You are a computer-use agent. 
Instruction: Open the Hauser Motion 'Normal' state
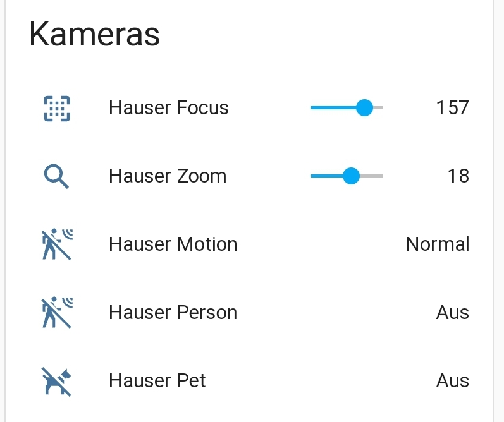coord(438,244)
